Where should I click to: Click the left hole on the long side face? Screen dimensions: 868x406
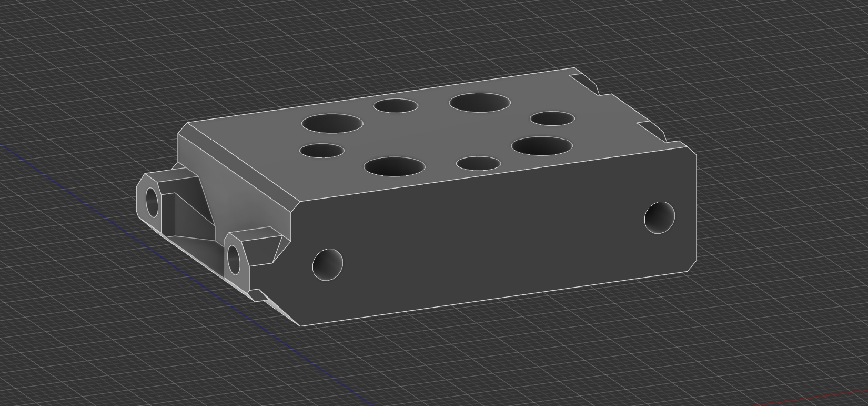click(328, 264)
